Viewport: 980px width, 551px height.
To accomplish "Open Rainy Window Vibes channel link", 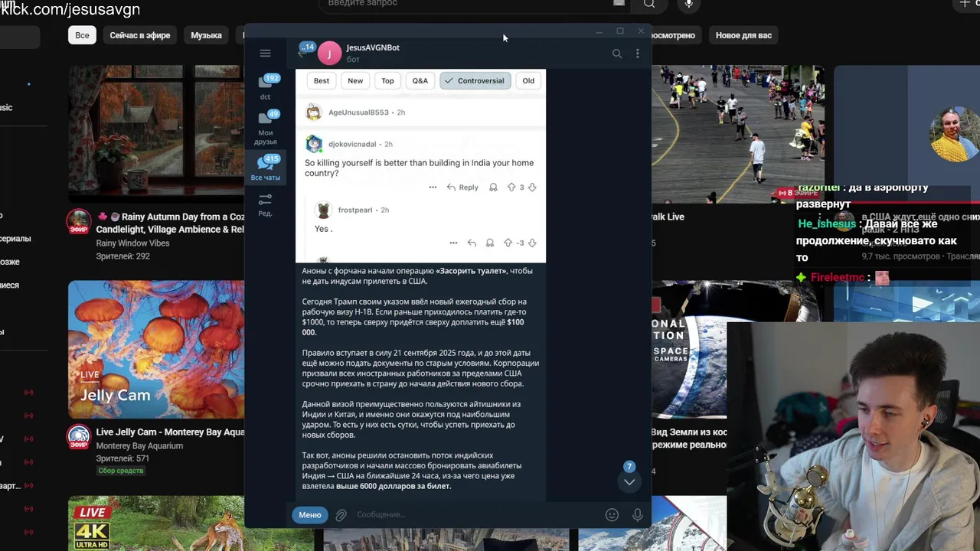I will click(x=132, y=243).
